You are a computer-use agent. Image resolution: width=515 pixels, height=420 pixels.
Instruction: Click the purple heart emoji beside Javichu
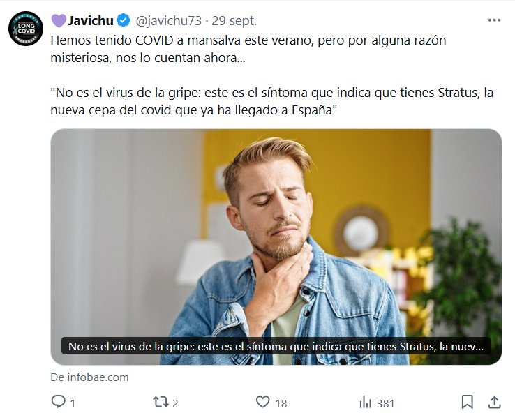coord(59,21)
